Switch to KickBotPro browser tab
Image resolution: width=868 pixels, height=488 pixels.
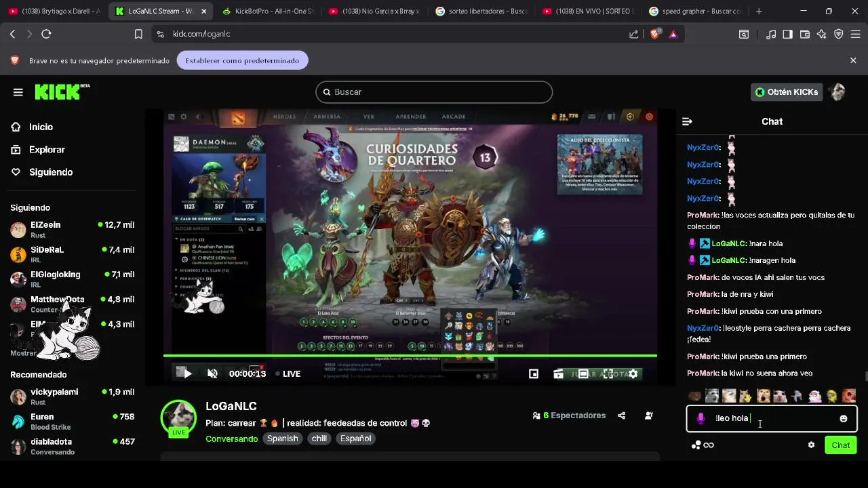pos(268,12)
